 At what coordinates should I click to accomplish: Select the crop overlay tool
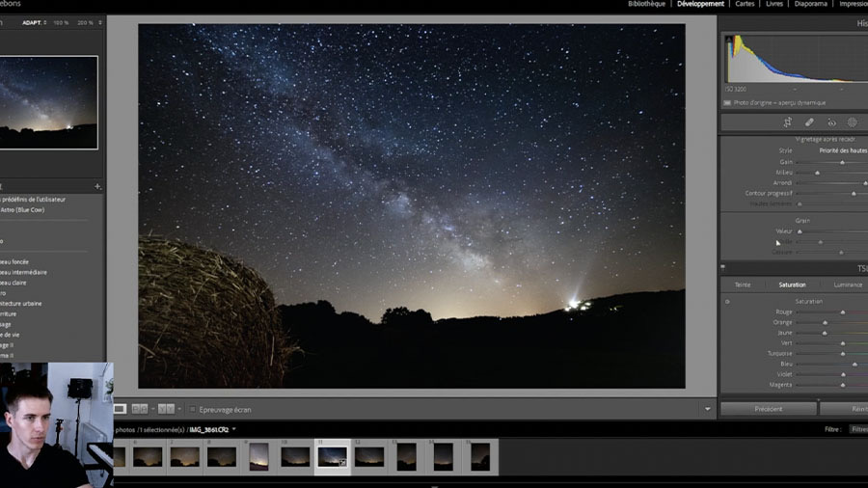click(x=787, y=122)
